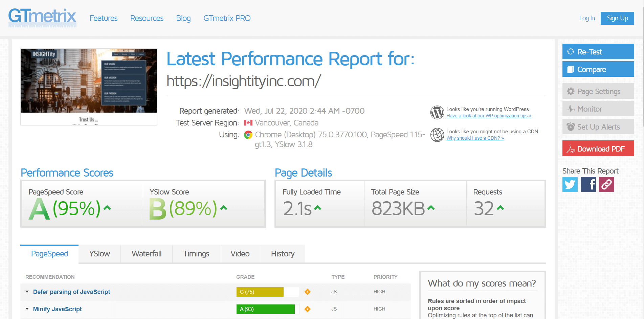Open 'Why should I use a CDN?' link
This screenshot has width=644, height=319.
point(475,138)
